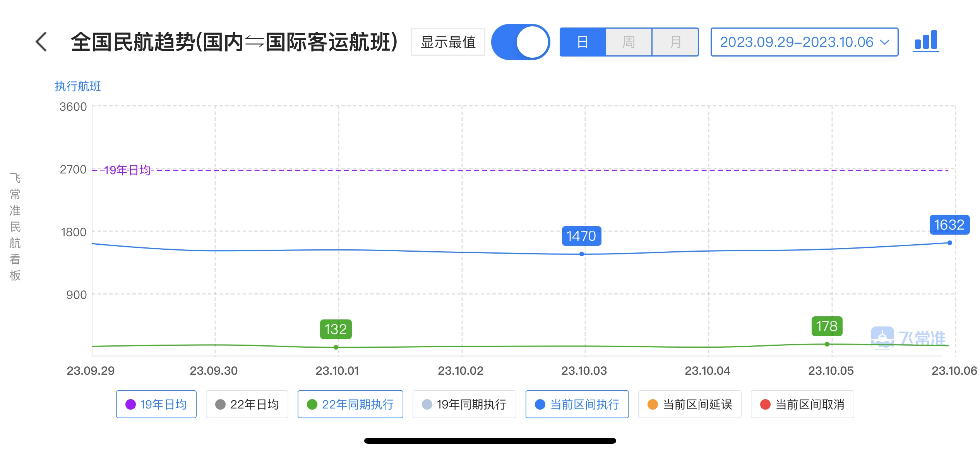The width and height of the screenshot is (980, 453).
Task: Select the 1470 minimum data point
Action: pyautogui.click(x=582, y=254)
